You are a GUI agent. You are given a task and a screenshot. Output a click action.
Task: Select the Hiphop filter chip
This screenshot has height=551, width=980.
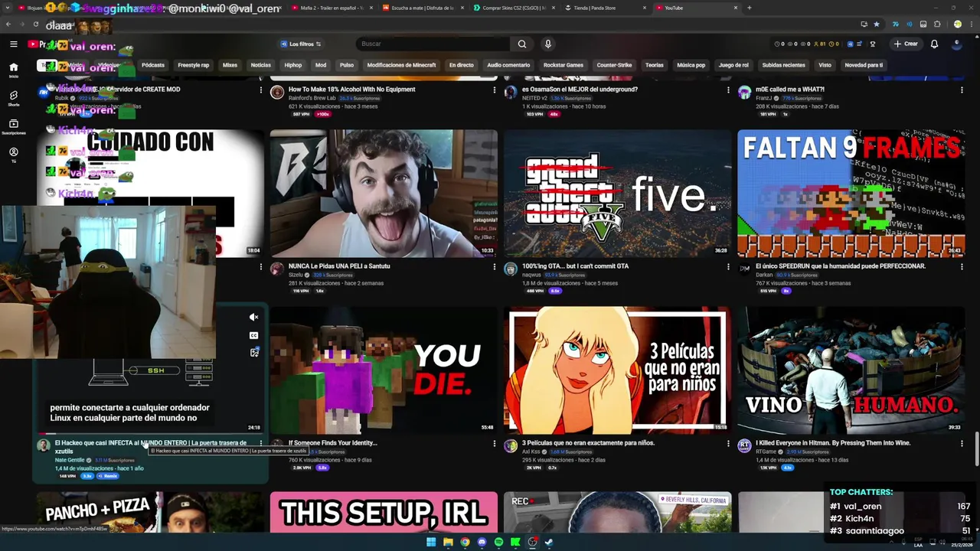[x=293, y=65]
